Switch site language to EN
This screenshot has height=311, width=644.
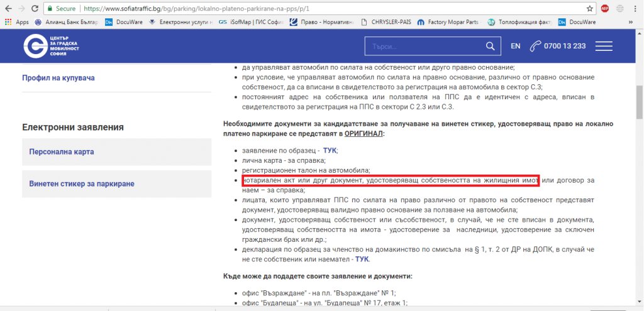click(x=516, y=46)
